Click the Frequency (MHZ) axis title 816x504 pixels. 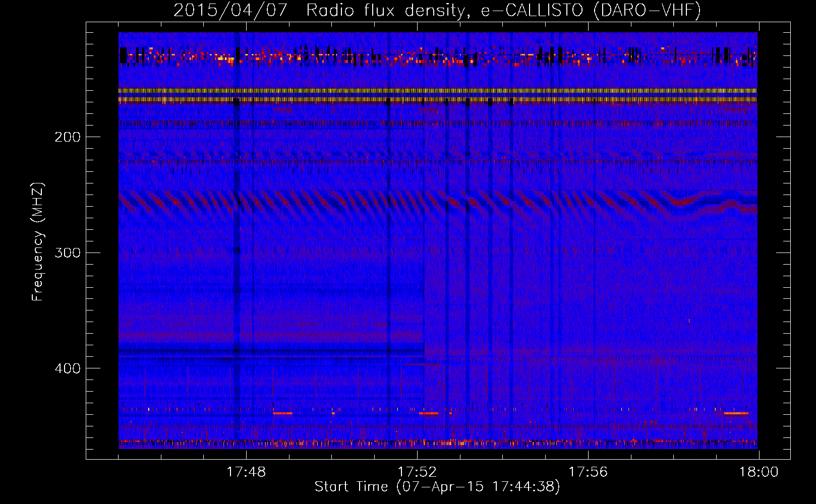click(x=38, y=242)
